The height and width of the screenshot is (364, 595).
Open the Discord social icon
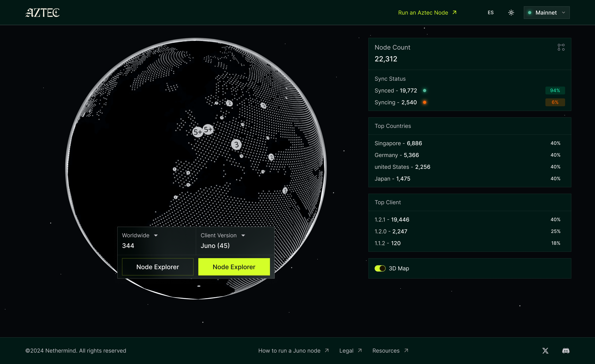click(566, 351)
